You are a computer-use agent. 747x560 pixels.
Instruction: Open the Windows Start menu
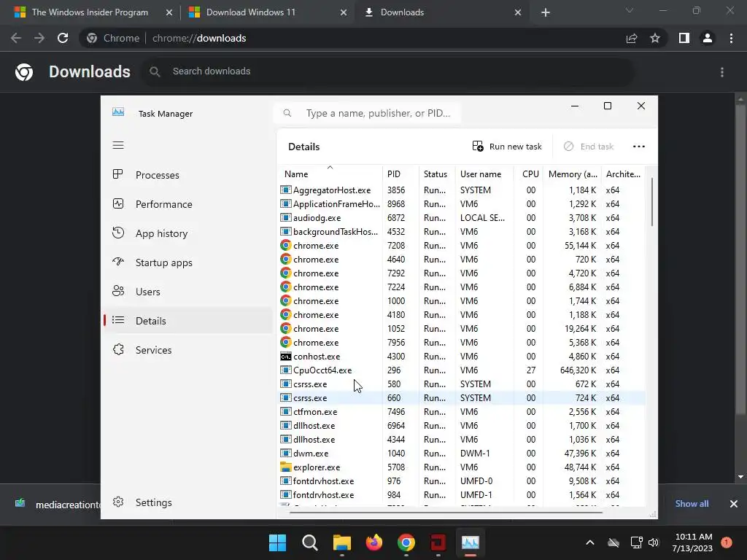coord(277,542)
